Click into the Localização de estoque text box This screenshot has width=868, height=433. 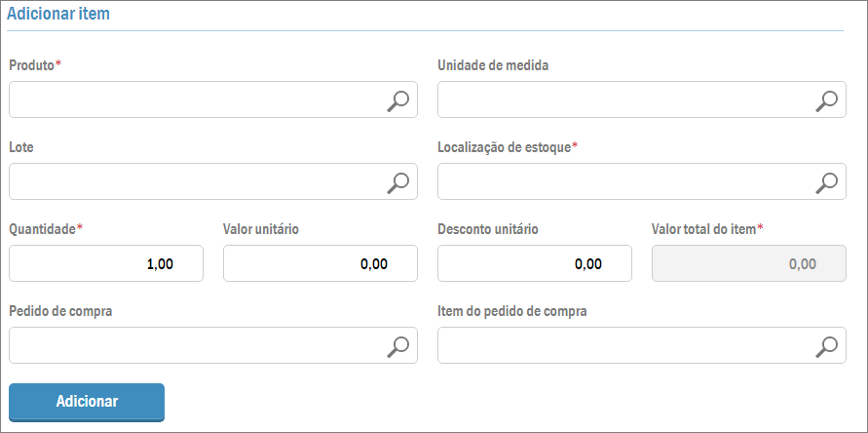(x=623, y=182)
